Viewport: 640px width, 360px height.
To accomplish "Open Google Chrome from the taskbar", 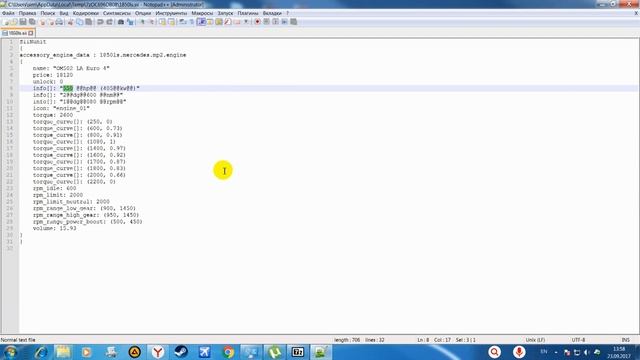I will (228, 352).
